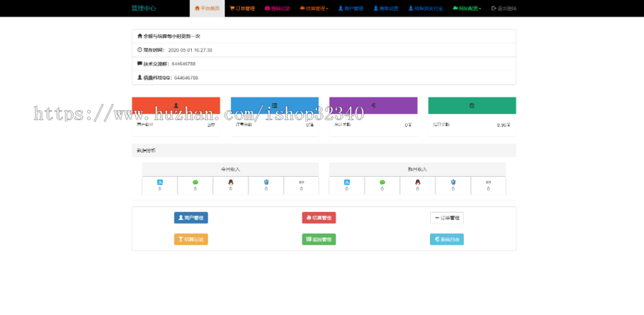Click the 昨日收入 panel header

(x=417, y=169)
